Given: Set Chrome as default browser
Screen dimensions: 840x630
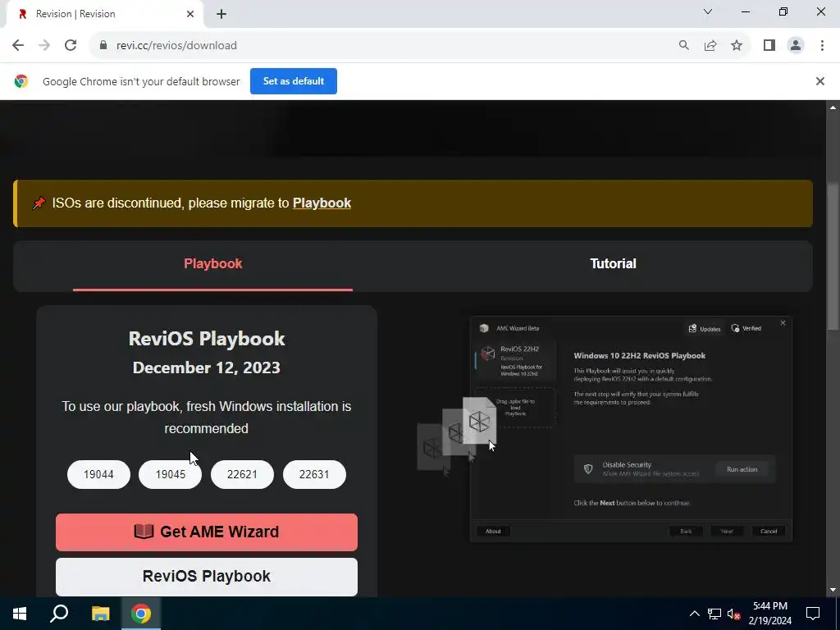Looking at the screenshot, I should click(294, 81).
